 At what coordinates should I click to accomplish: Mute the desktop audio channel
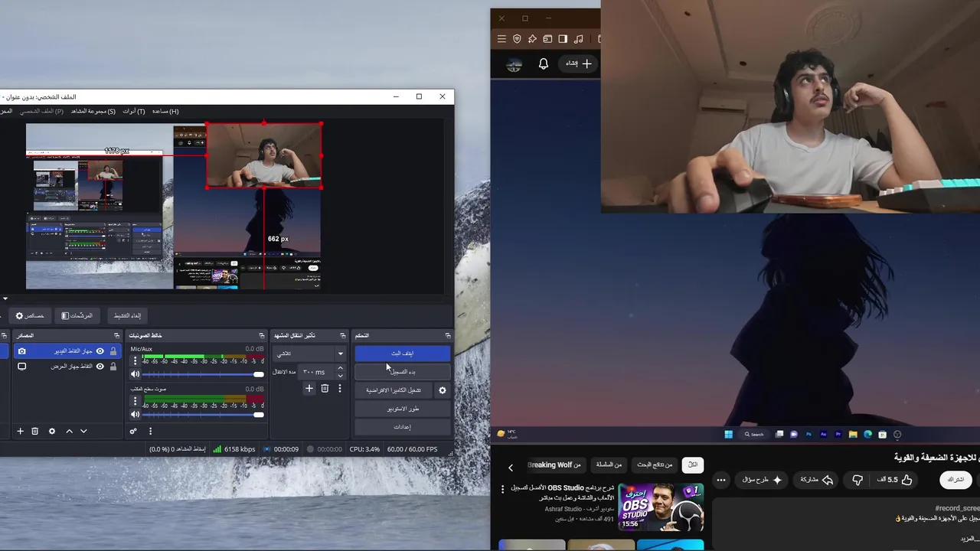pos(136,415)
